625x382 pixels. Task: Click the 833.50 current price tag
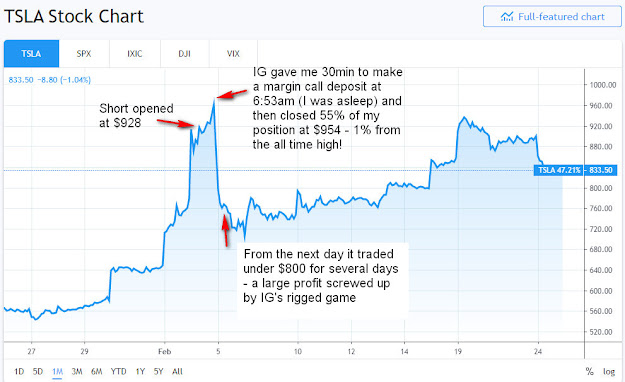click(601, 170)
